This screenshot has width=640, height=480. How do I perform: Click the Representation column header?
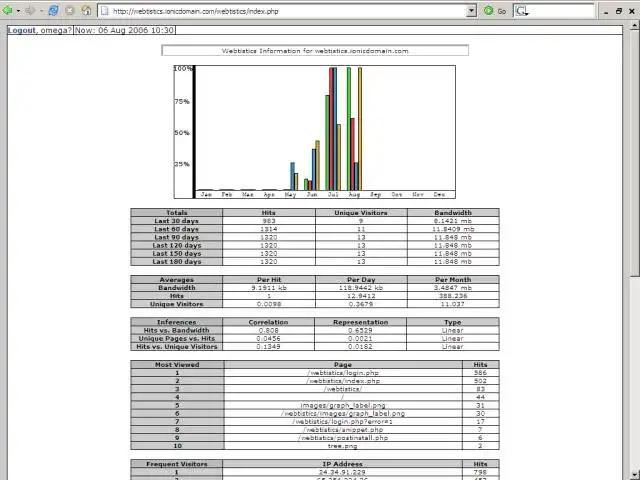pyautogui.click(x=360, y=322)
